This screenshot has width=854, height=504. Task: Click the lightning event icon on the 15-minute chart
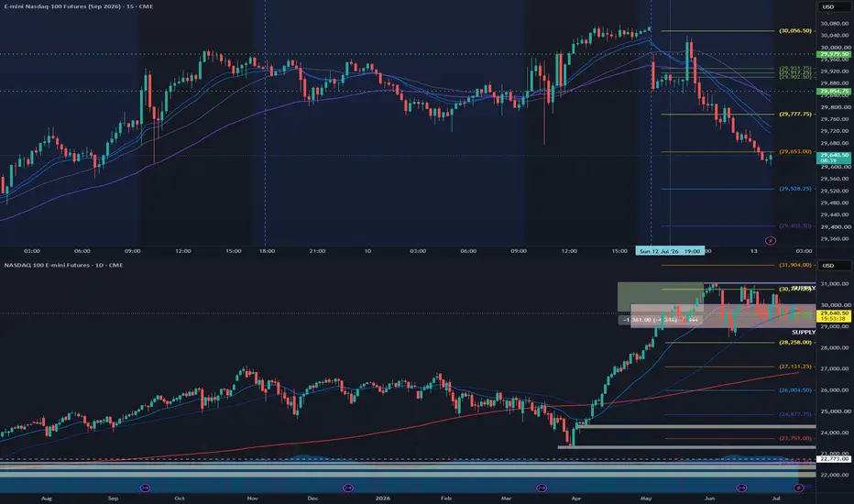(x=770, y=240)
